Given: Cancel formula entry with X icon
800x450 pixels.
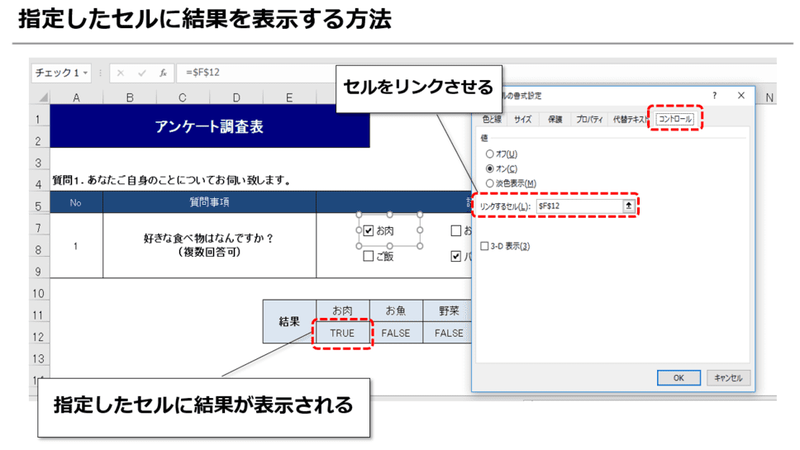Looking at the screenshot, I should click(x=120, y=73).
